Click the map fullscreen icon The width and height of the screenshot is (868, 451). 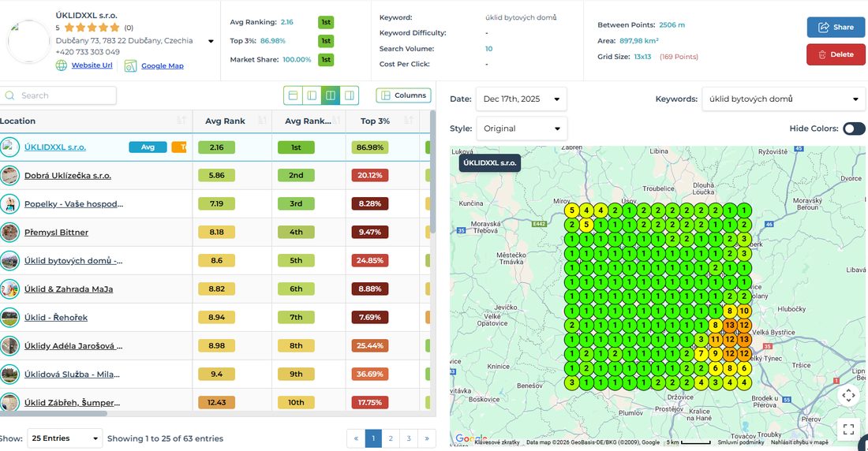(848, 428)
